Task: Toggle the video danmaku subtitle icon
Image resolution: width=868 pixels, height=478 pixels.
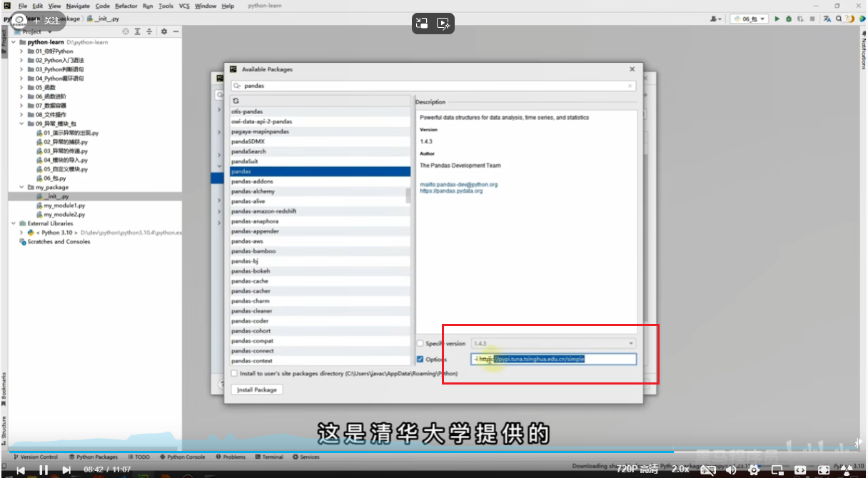Action: (707, 469)
